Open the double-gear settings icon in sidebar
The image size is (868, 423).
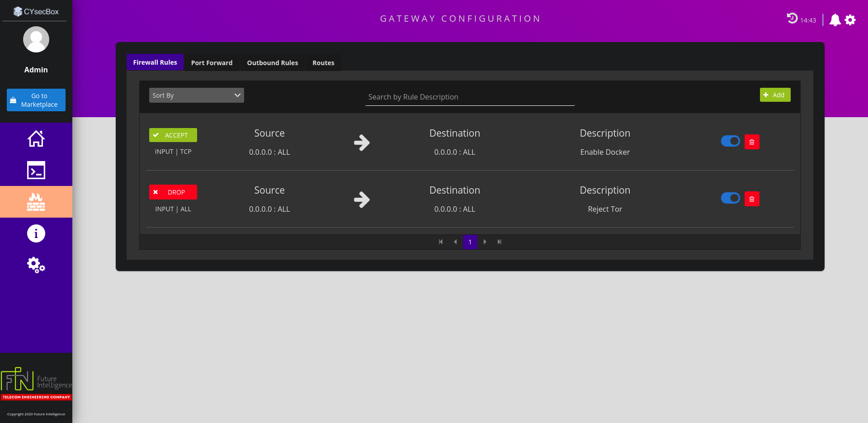36,265
